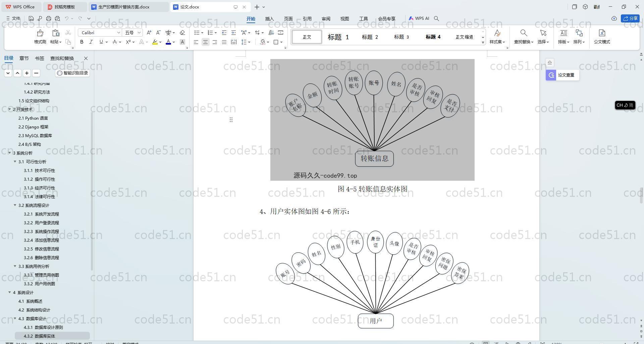Click the red font color swatch
Viewport: 644px width, 344px height.
(x=168, y=42)
